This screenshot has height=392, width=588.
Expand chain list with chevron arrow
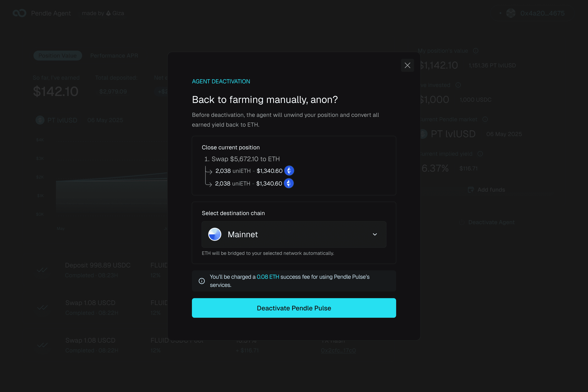pyautogui.click(x=374, y=234)
